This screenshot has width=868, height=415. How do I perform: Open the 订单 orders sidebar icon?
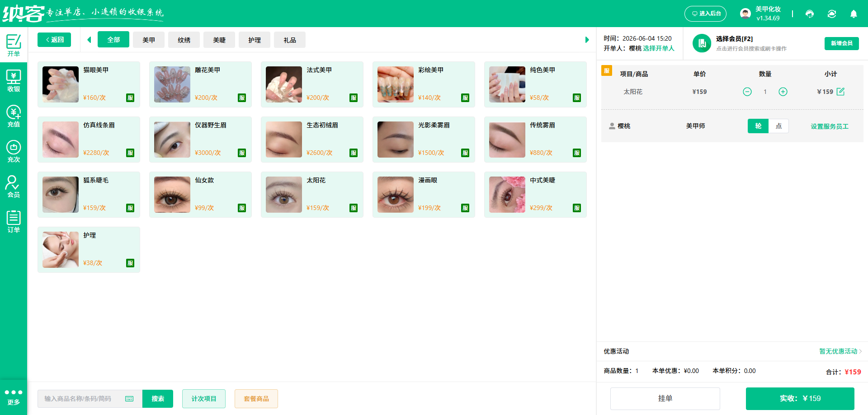(14, 222)
